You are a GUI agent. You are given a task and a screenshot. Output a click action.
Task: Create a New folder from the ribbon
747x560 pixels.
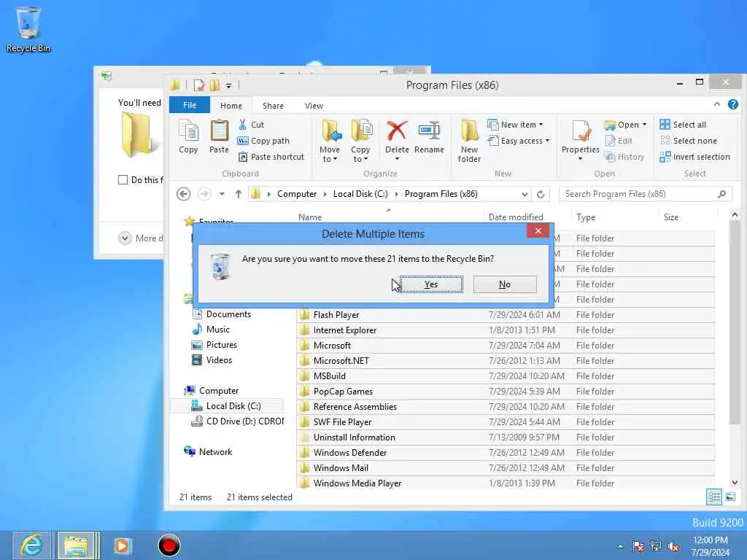coord(469,141)
